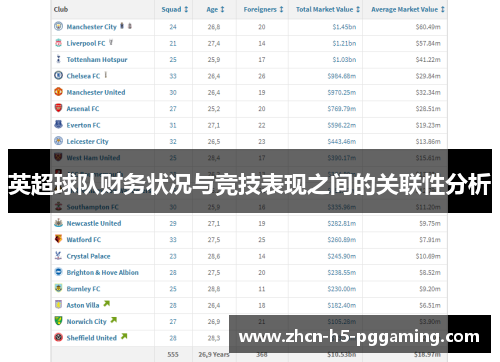Click the Chelsea FC club crest
Image resolution: width=500 pixels, height=362 pixels.
[x=58, y=75]
